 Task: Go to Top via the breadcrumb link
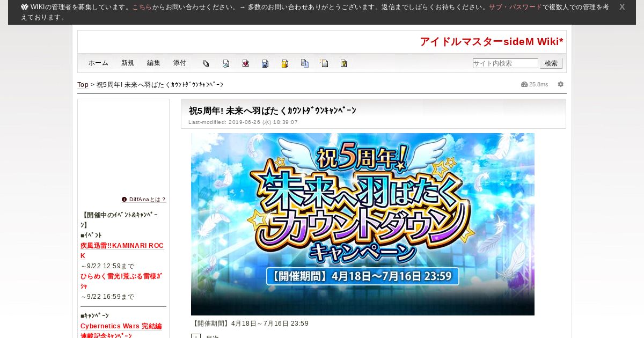[83, 85]
